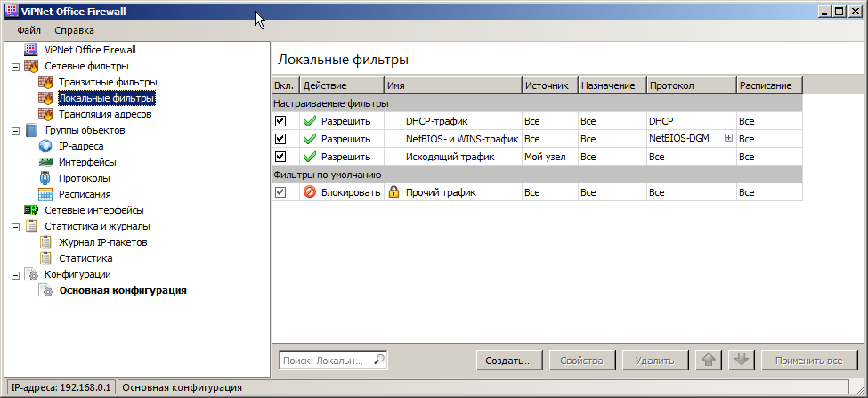The image size is (868, 398).
Task: Click the move filter up arrow button
Action: [x=708, y=361]
